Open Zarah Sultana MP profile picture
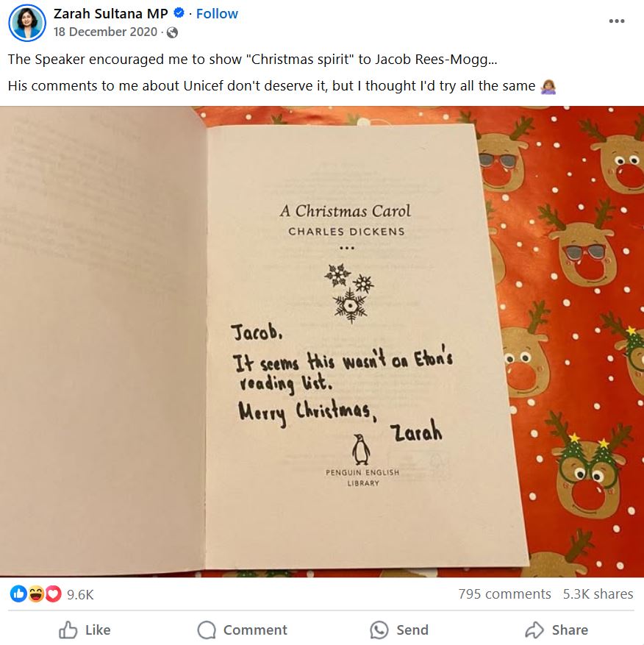Screen dimensions: 644x645 [27, 23]
